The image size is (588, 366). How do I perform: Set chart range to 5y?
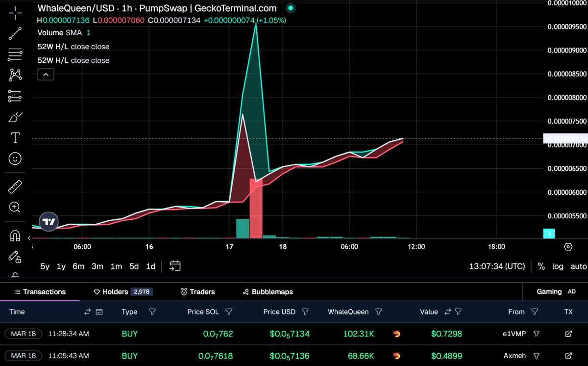[x=45, y=266]
